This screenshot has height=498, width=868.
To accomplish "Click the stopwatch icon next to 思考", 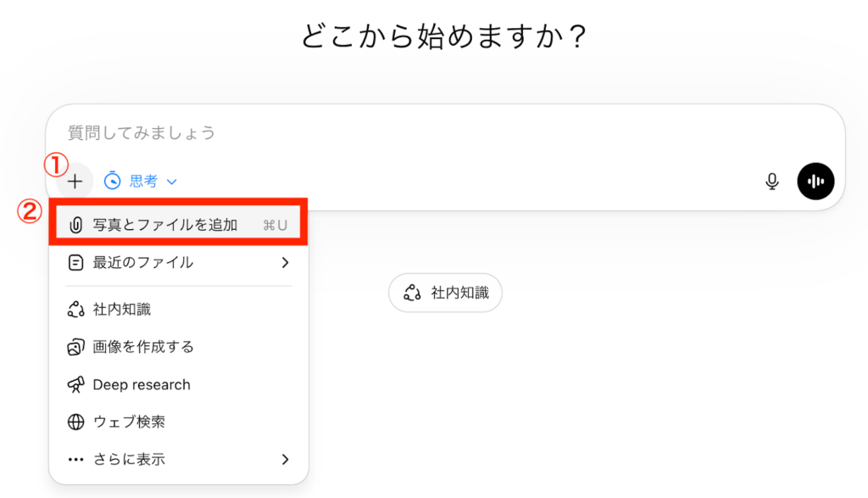I will coord(113,181).
